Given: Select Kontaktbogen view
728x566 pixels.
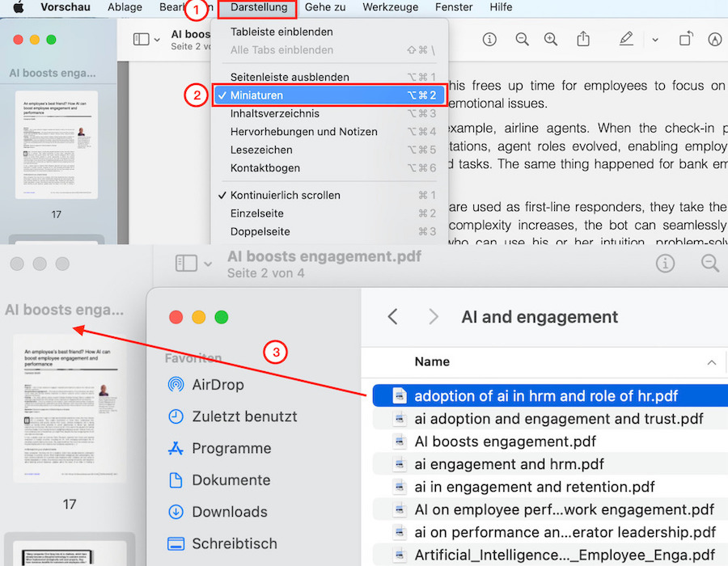Looking at the screenshot, I should 329,168.
